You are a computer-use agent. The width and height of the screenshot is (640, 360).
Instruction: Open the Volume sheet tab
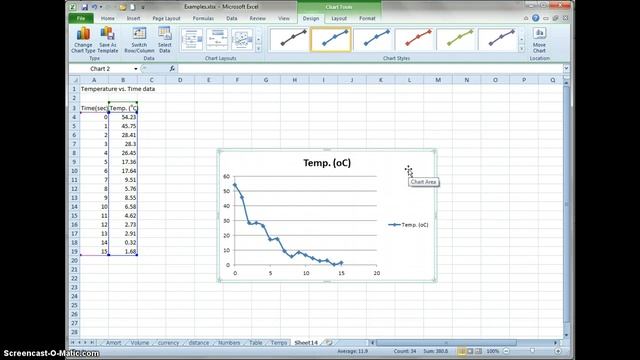coord(140,343)
